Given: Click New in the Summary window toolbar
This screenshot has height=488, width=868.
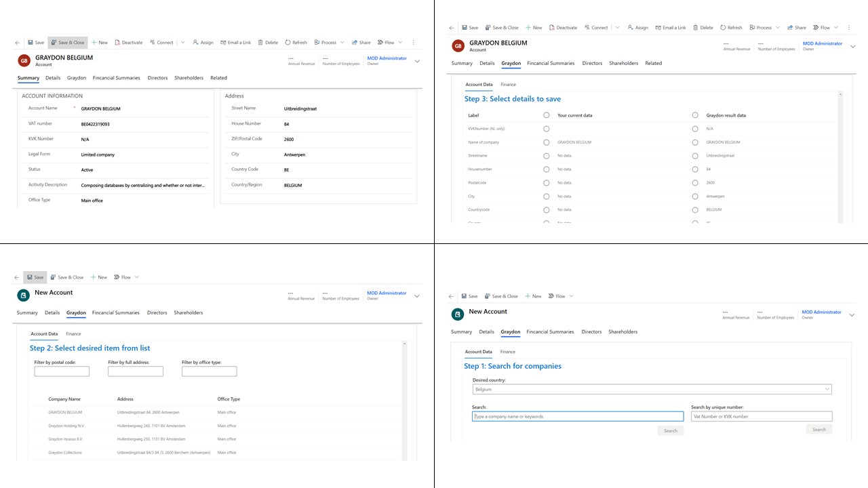Looking at the screenshot, I should pos(99,43).
